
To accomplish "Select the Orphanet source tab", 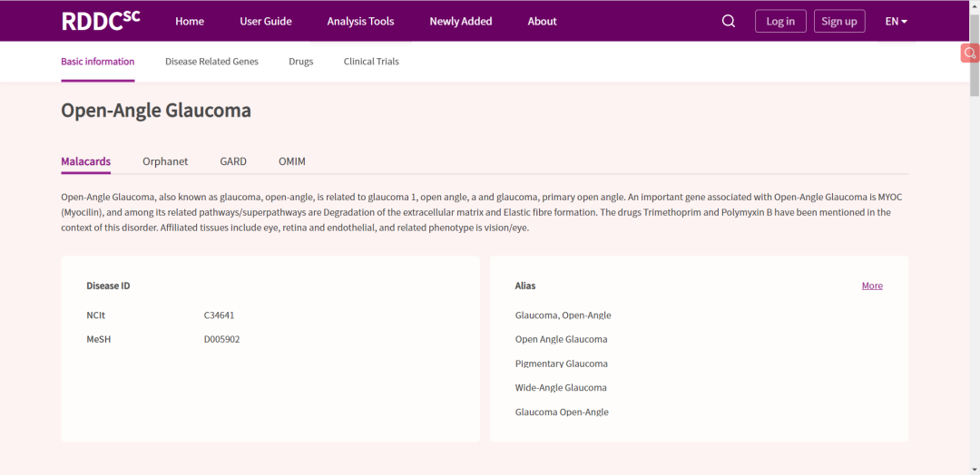I will click(165, 161).
